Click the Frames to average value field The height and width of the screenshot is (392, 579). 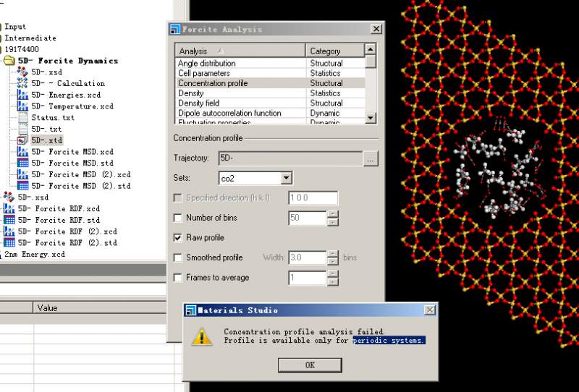[x=307, y=278]
